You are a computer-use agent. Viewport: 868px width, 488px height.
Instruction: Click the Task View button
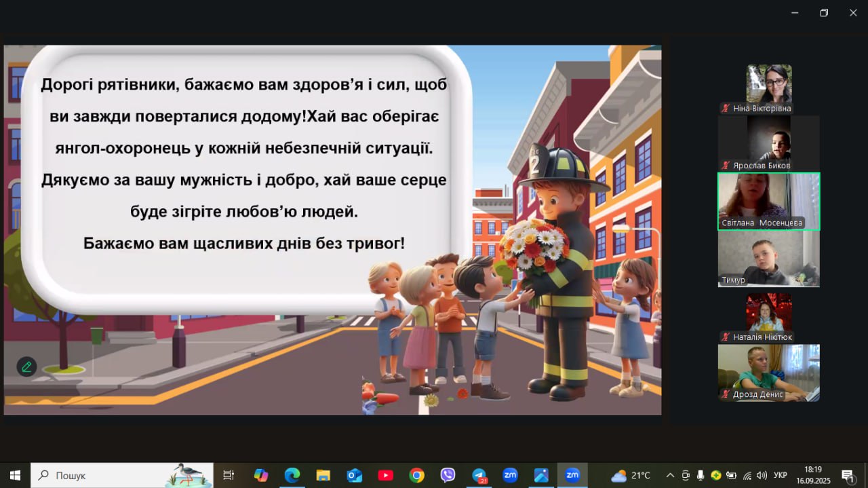coord(229,475)
